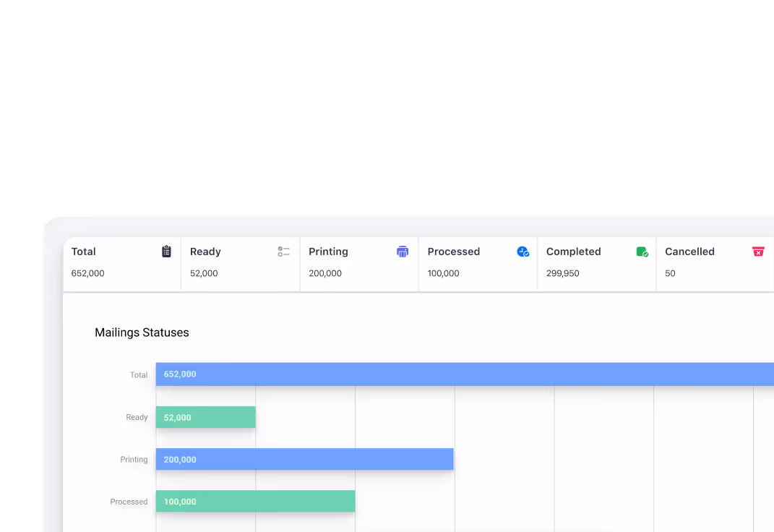
Task: Click the 299,950 value in Completed card
Action: click(x=563, y=273)
